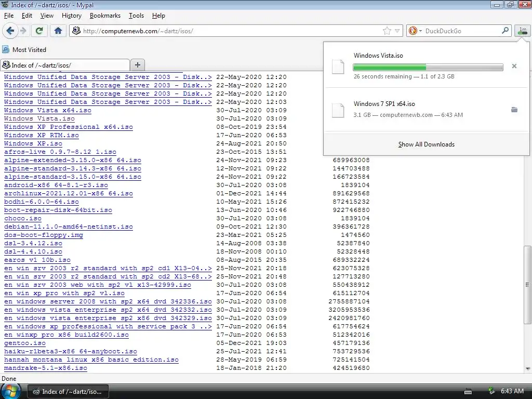This screenshot has height=399, width=532.
Task: Open choco.iso link
Action: click(23, 219)
